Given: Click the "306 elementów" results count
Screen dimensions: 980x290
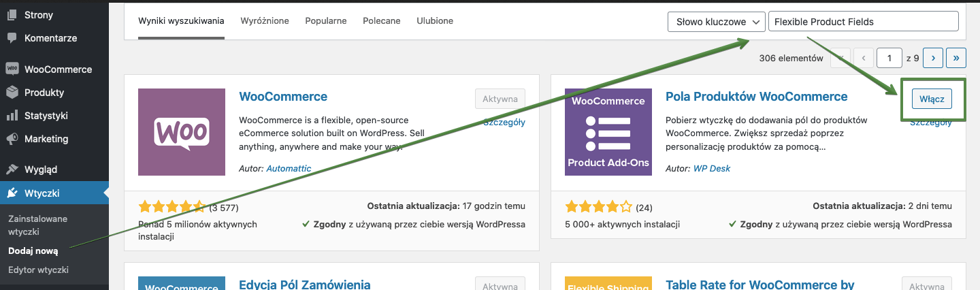Looking at the screenshot, I should click(x=791, y=59).
